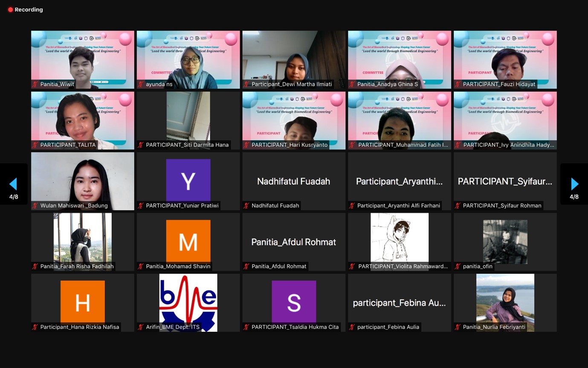This screenshot has height=368, width=588.
Task: Select the anime sketch profile picture of Violita
Action: click(x=399, y=238)
